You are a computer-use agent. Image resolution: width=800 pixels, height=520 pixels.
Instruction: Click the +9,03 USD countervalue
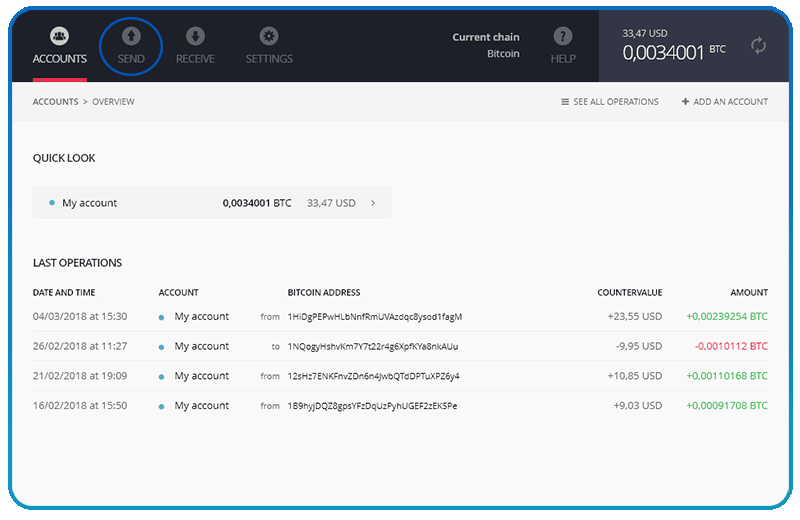tap(638, 405)
